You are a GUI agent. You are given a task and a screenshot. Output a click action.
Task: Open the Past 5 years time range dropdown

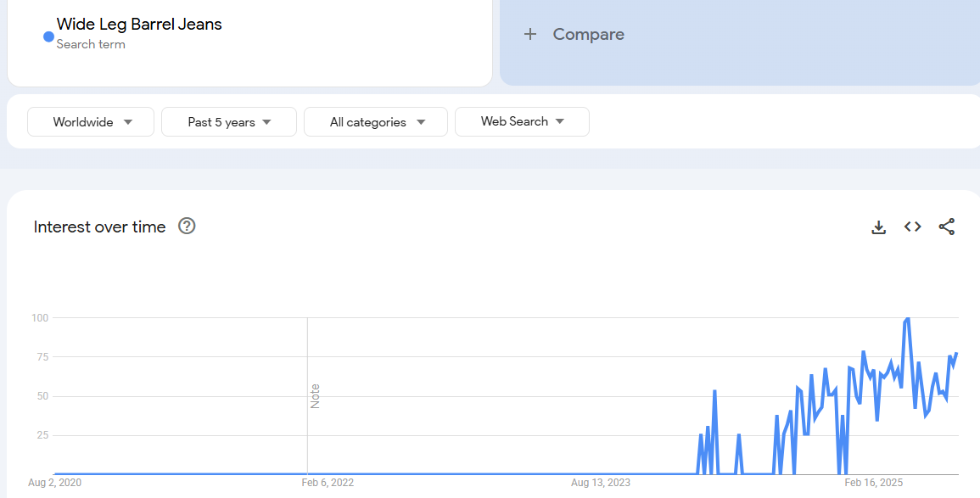point(229,122)
